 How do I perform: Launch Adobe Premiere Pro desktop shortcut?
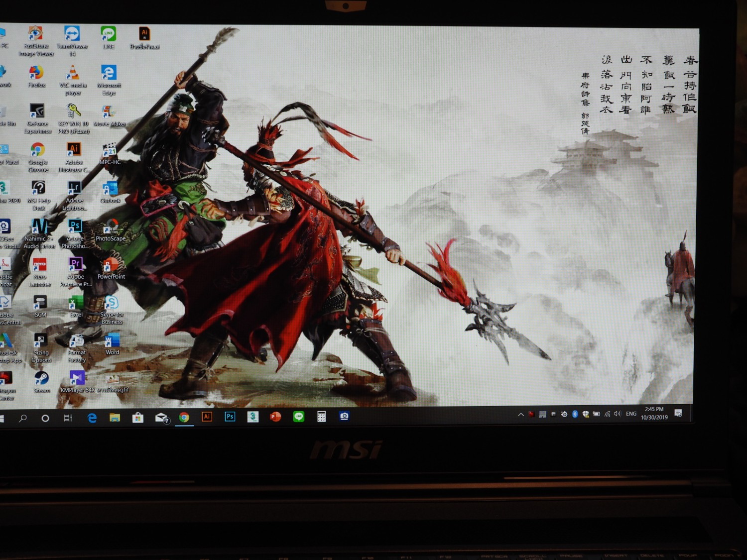pos(76,272)
